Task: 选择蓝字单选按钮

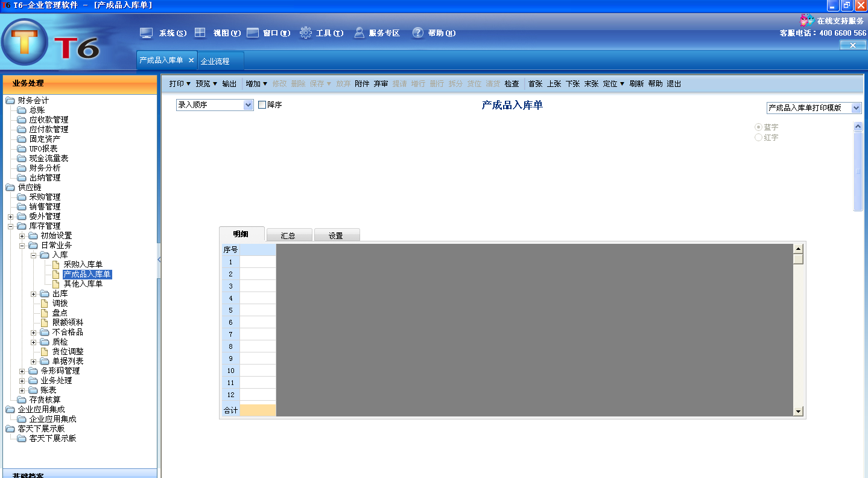Action: (758, 127)
